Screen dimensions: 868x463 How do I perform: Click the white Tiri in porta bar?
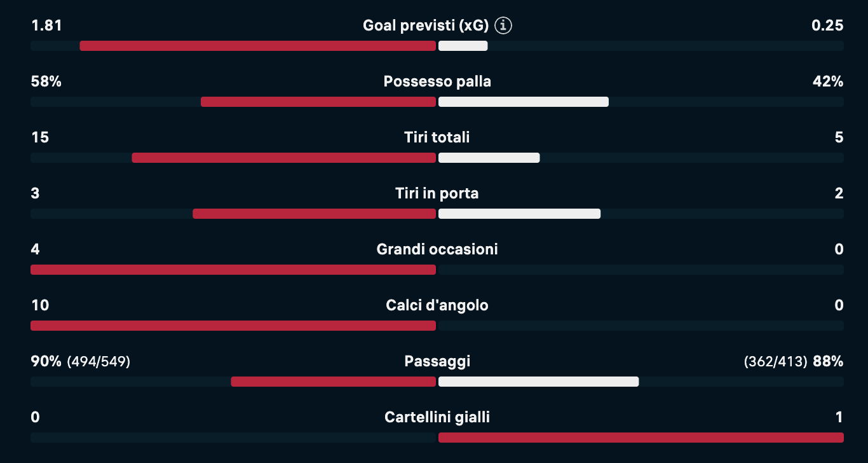pyautogui.click(x=519, y=214)
